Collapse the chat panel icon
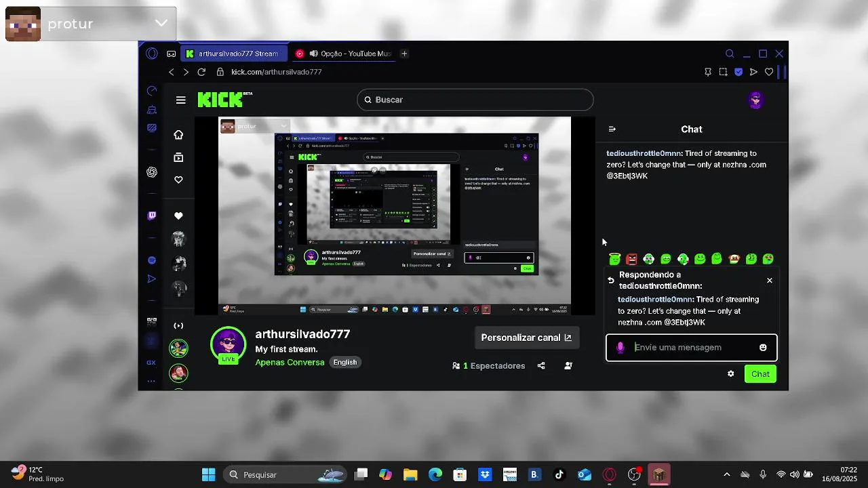868x488 pixels. [x=612, y=129]
